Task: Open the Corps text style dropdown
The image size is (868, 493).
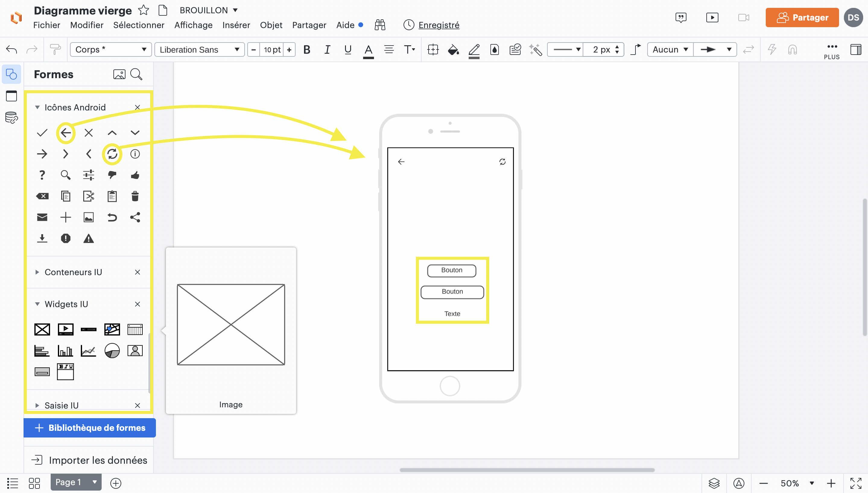Action: [110, 50]
